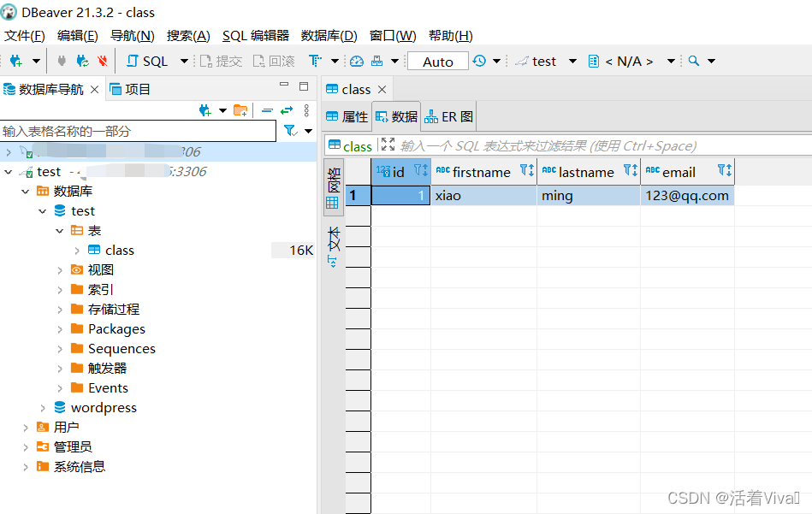Click the navigator filter funnel icon
This screenshot has width=812, height=514.
point(291,131)
